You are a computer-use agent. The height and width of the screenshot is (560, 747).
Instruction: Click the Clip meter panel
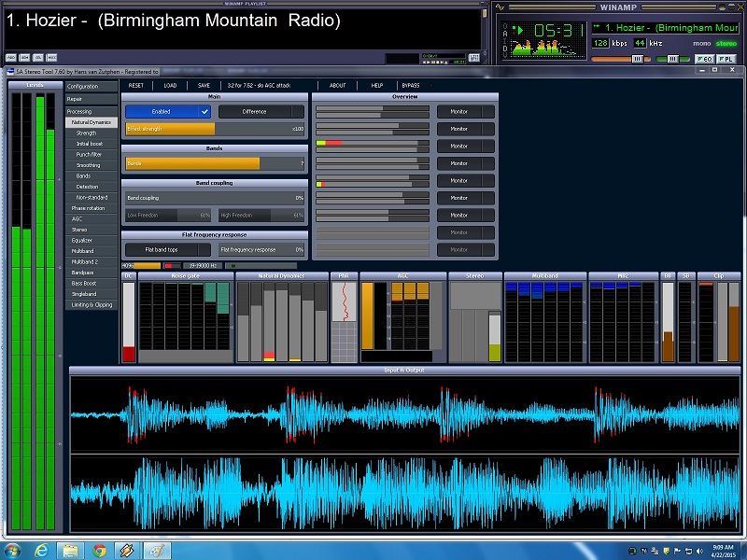(x=719, y=317)
